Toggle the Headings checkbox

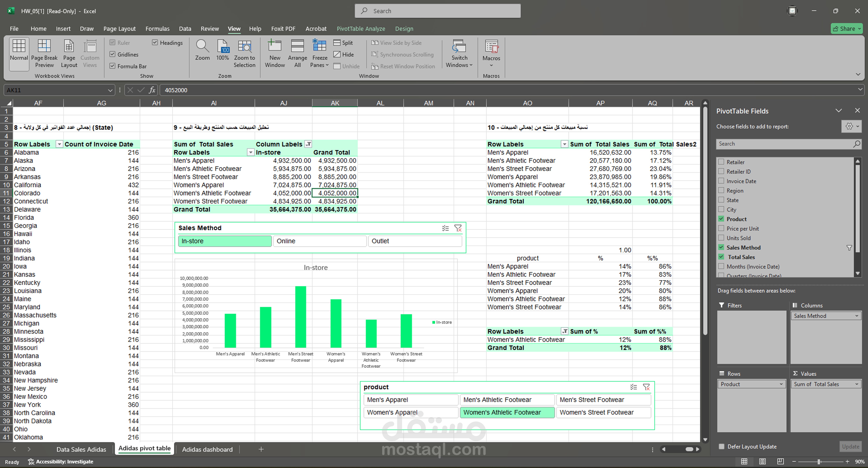[x=155, y=42]
